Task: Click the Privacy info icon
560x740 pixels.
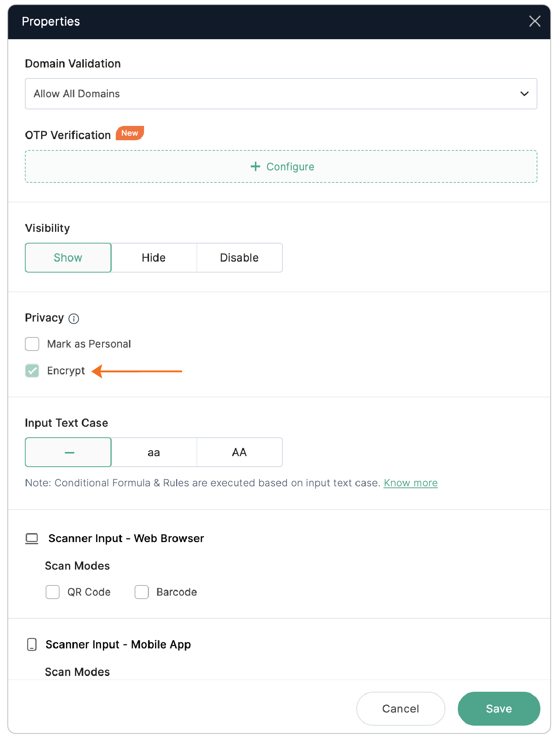Action: tap(74, 319)
